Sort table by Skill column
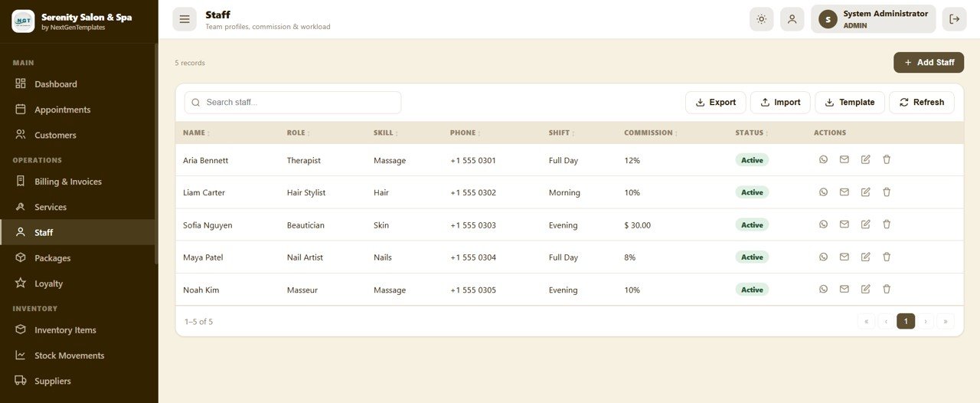The image size is (980, 403). pos(386,133)
